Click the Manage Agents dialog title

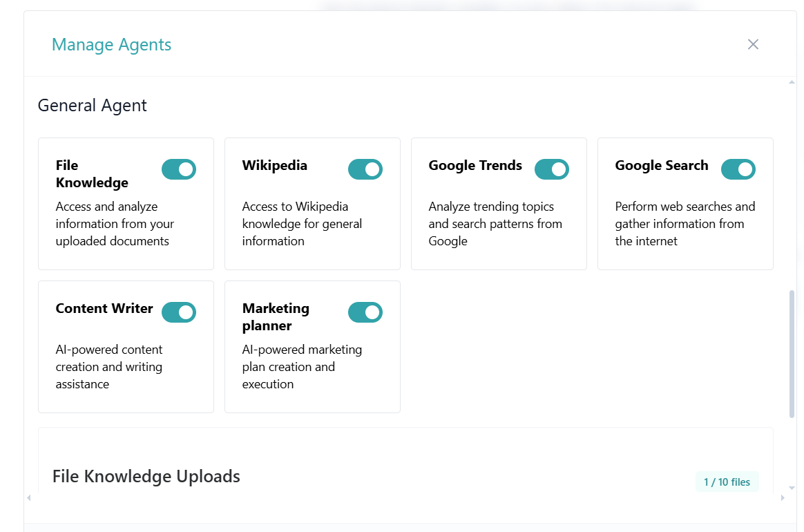coord(111,45)
